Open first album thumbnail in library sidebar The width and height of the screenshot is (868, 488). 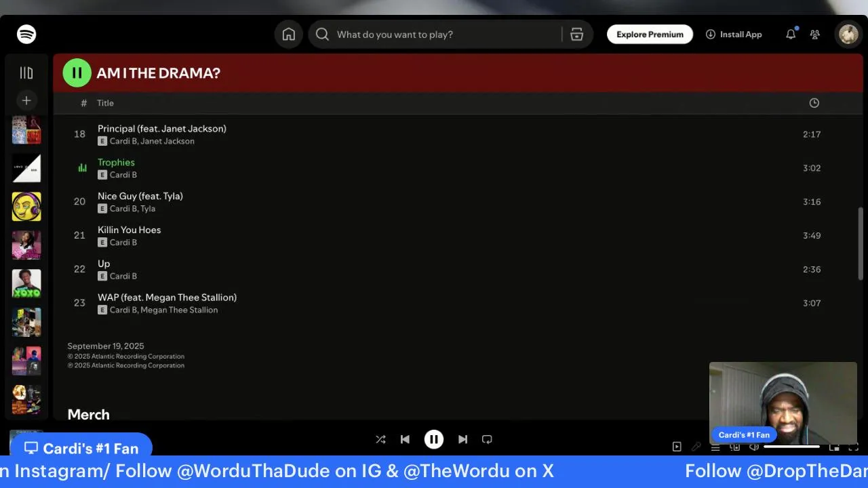26,129
